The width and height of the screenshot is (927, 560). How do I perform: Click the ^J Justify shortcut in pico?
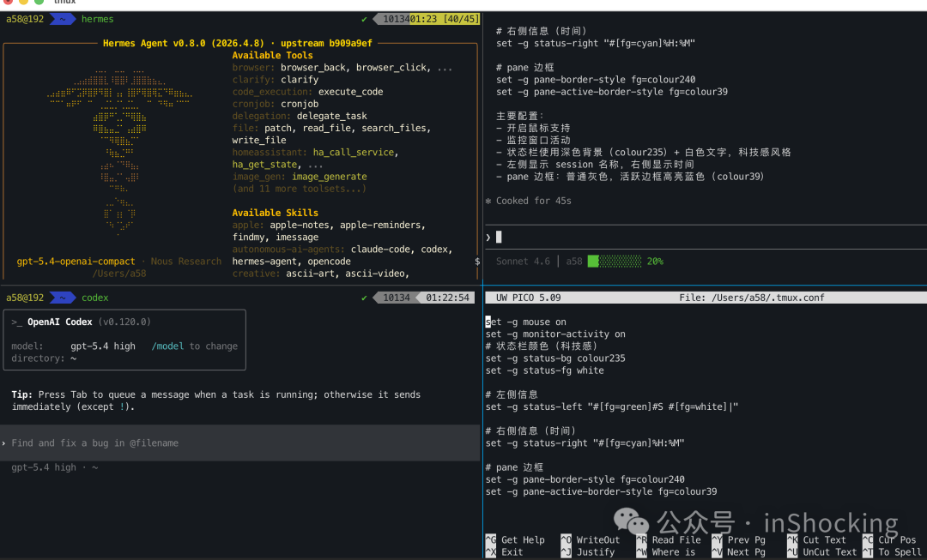[588, 552]
